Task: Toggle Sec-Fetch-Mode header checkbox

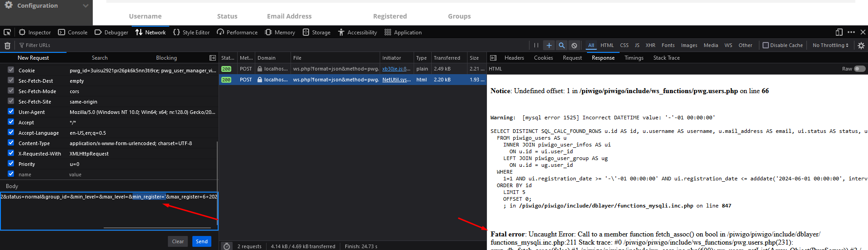Action: click(11, 90)
